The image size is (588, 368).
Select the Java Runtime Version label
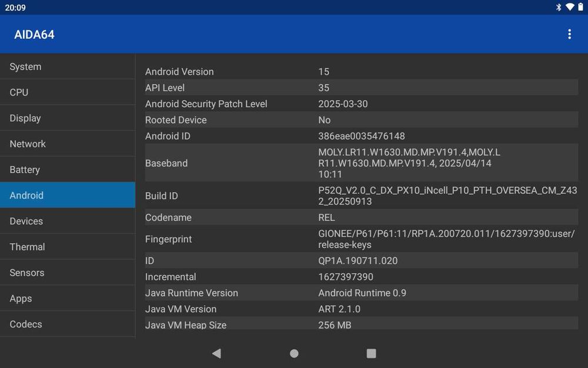pos(192,293)
